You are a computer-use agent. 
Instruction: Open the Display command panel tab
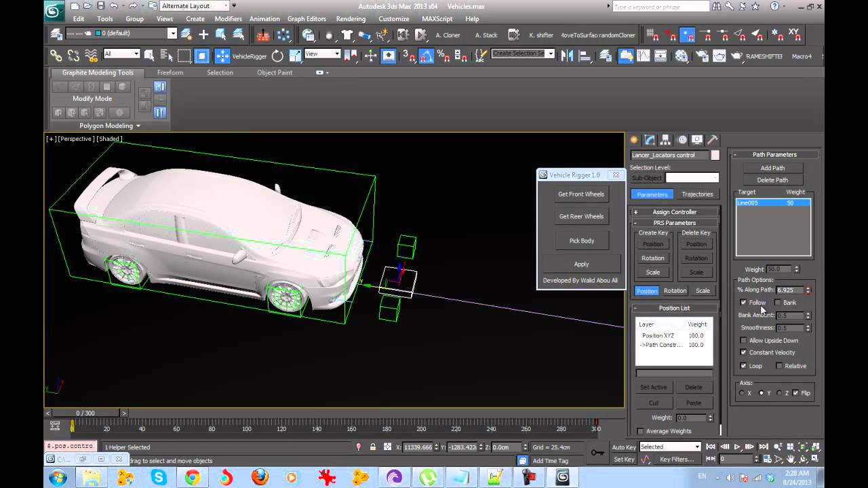[697, 140]
